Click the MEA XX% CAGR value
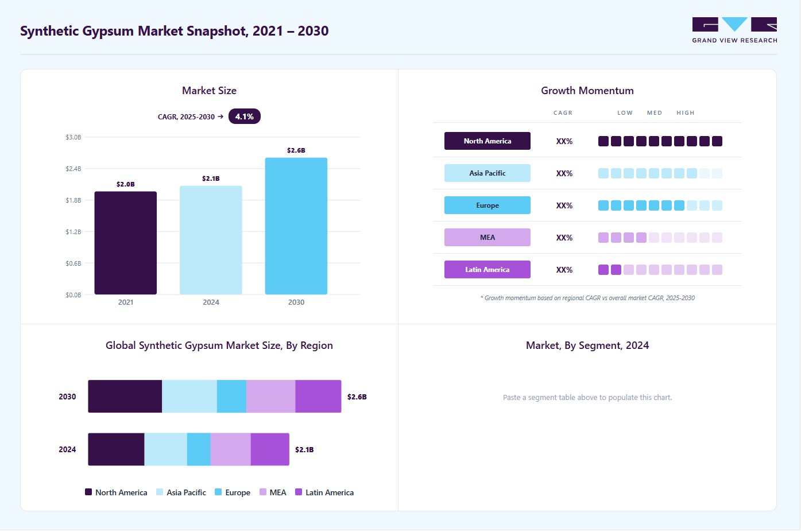This screenshot has height=532, width=801. coord(564,238)
